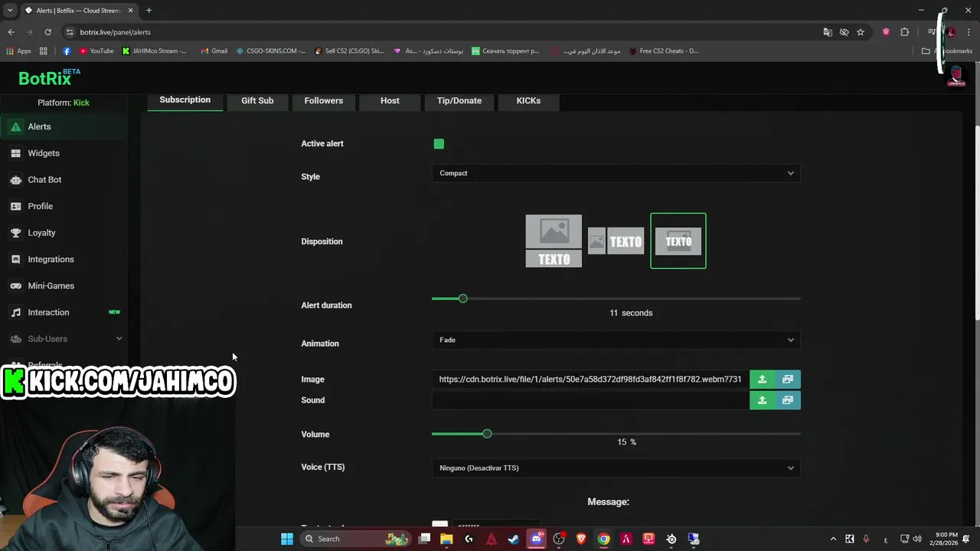This screenshot has width=980, height=551.
Task: Select image-above-text disposition layout
Action: tap(554, 241)
